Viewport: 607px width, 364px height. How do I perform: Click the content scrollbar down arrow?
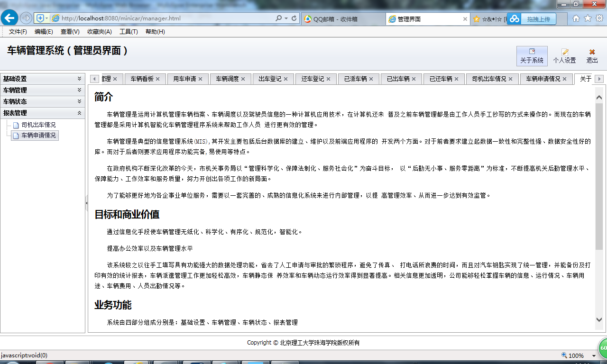(599, 319)
